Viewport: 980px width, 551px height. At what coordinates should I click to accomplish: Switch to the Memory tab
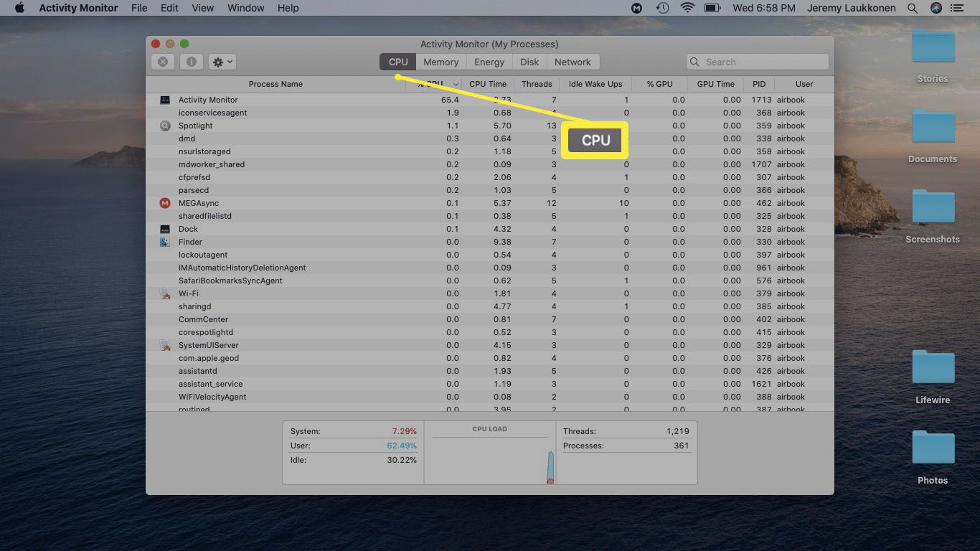click(x=440, y=62)
